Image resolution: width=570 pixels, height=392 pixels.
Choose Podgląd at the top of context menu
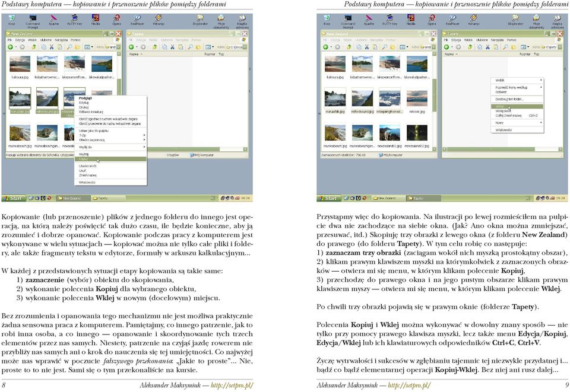(110, 98)
